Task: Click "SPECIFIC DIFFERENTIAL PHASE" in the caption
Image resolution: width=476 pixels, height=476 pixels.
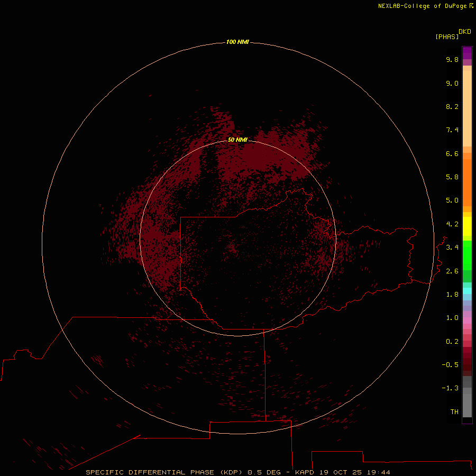Action: [150, 472]
